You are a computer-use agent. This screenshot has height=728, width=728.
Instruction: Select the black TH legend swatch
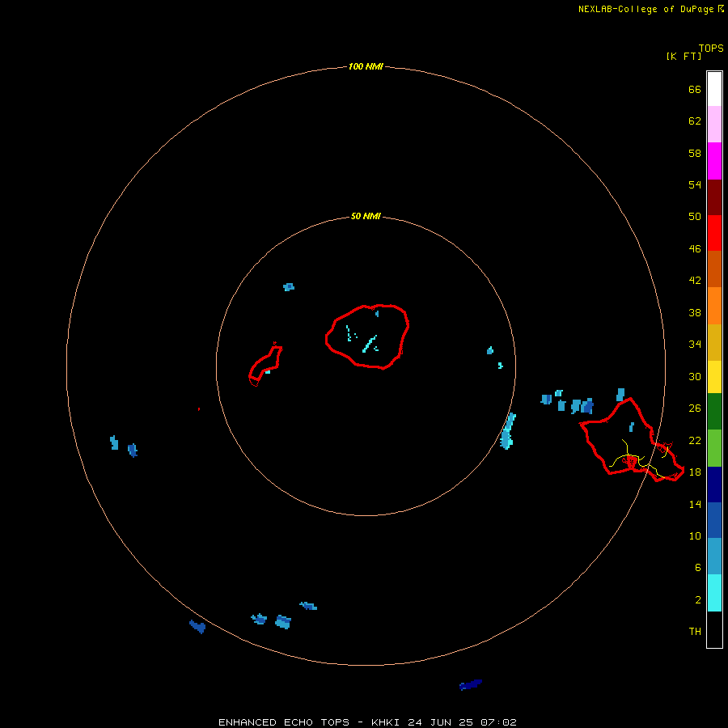click(714, 629)
